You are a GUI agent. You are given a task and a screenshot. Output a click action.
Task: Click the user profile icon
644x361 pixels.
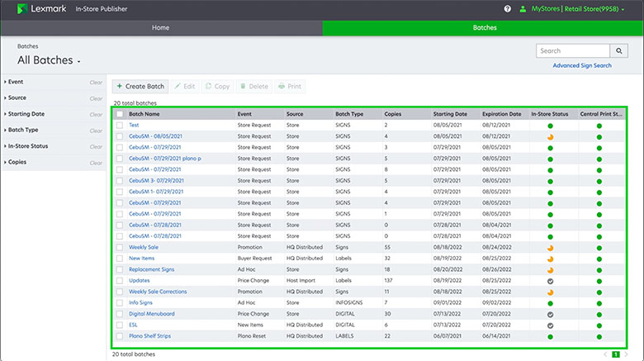(523, 9)
